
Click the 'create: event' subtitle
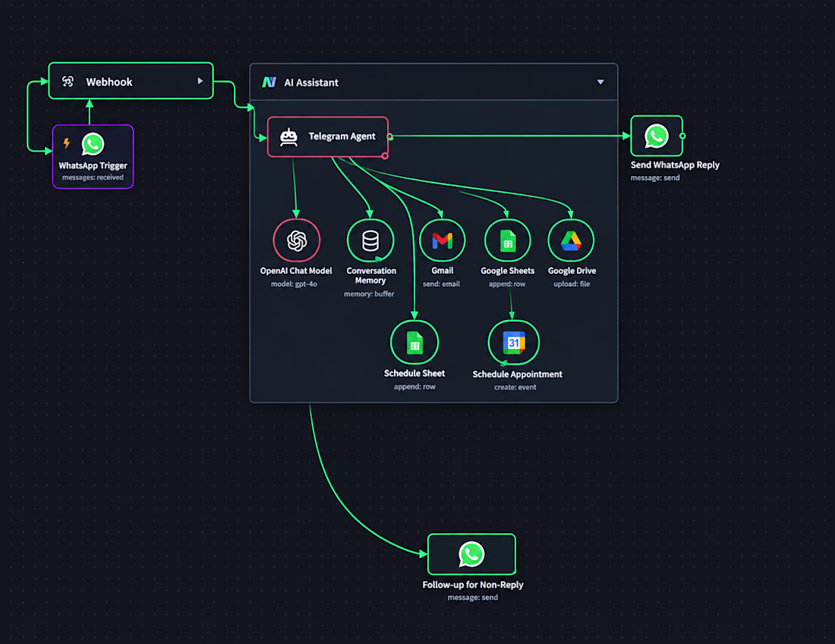[x=515, y=387]
